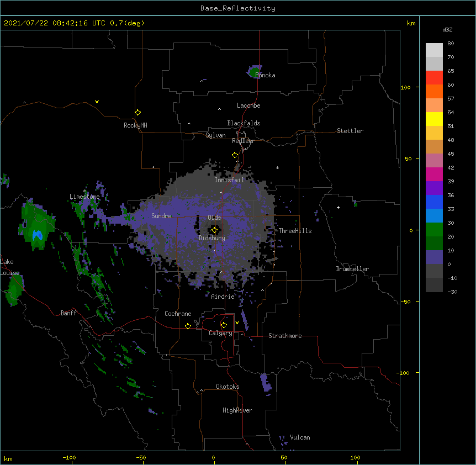Click the Airdrie city label
Viewport: 476px width, 465px height.
223,297
